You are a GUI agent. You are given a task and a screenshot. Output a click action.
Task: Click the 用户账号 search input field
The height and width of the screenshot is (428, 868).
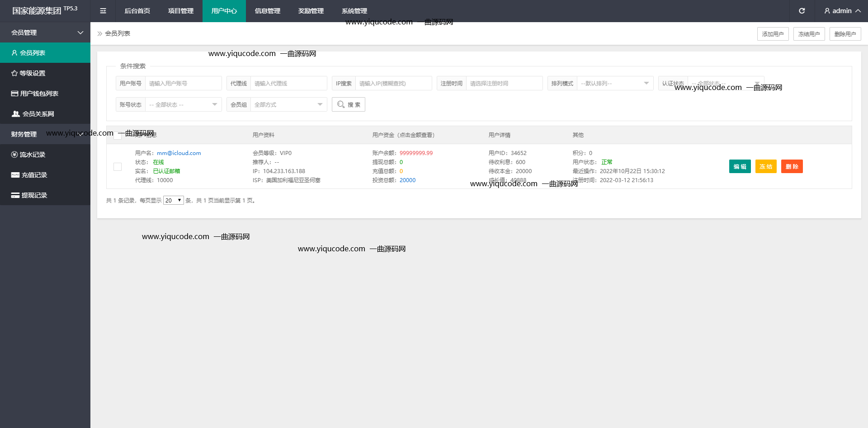pos(183,84)
